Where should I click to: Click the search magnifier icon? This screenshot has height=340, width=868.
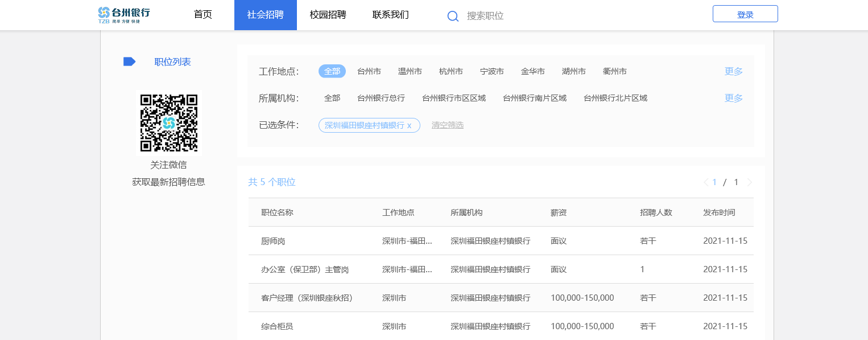coord(453,16)
